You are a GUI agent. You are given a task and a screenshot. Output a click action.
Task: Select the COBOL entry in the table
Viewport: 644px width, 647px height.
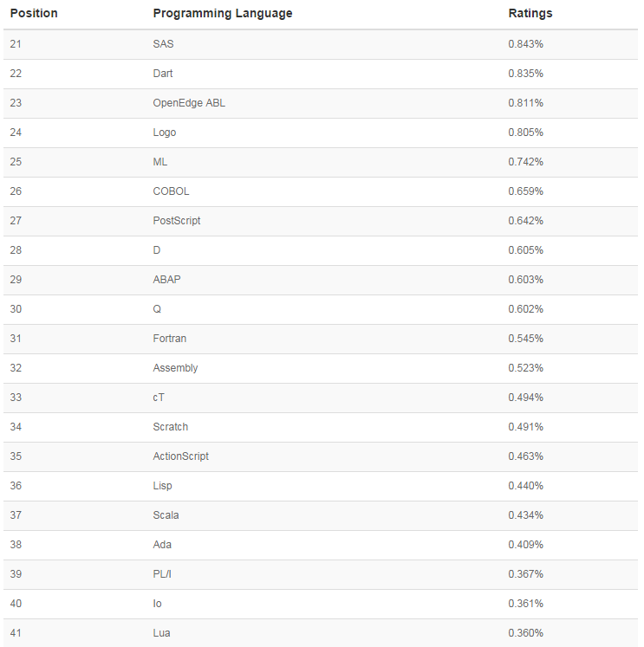point(171,191)
